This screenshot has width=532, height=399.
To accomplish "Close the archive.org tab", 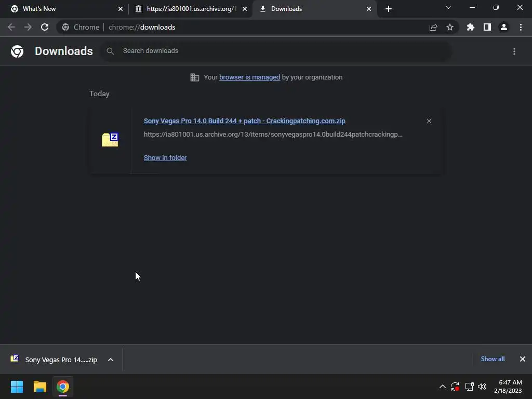I will 245,9.
